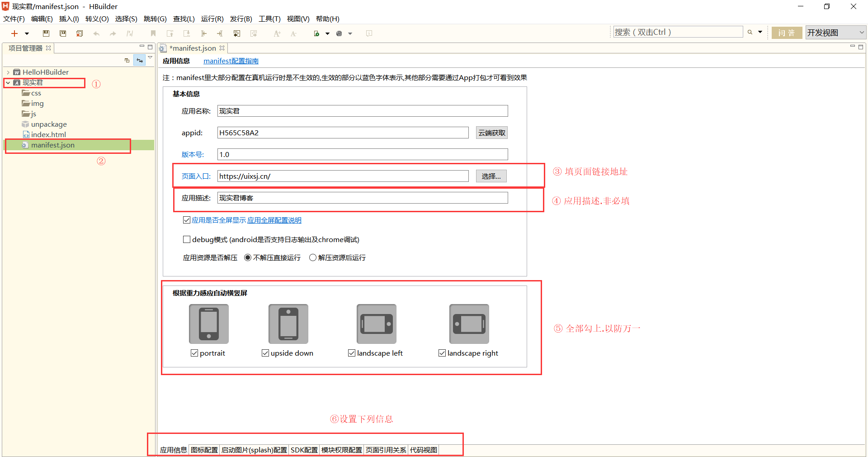Click the red plus New icon

coord(14,33)
